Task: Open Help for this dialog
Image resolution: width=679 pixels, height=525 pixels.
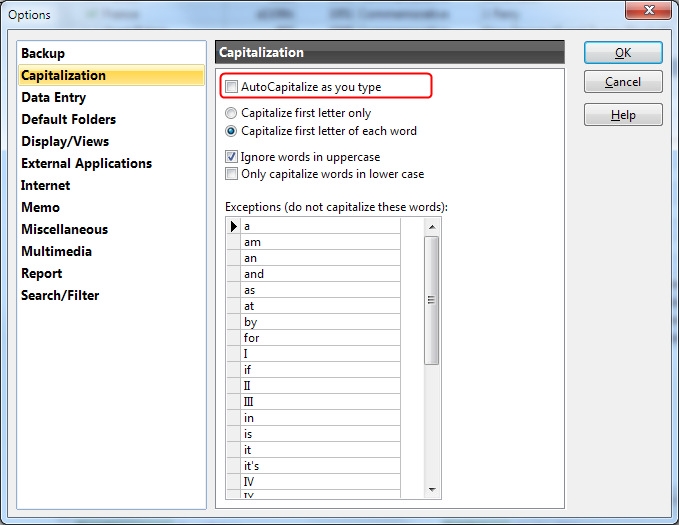Action: click(623, 115)
